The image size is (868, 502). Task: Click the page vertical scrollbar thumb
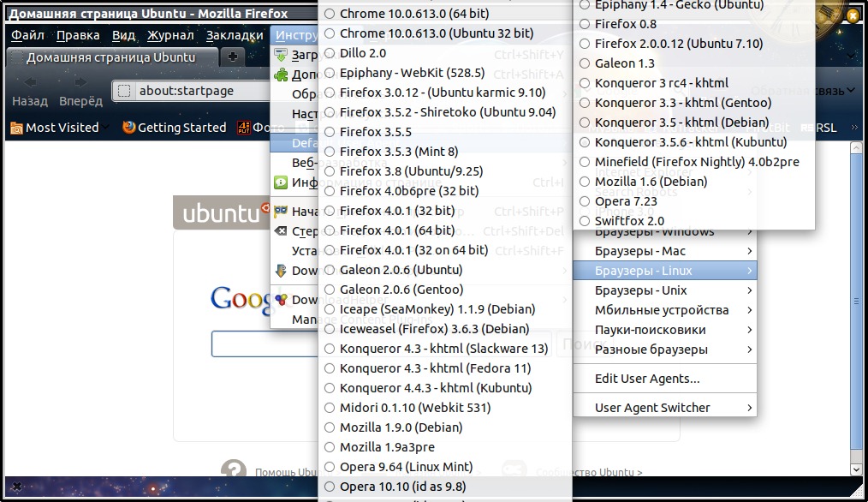(856, 302)
